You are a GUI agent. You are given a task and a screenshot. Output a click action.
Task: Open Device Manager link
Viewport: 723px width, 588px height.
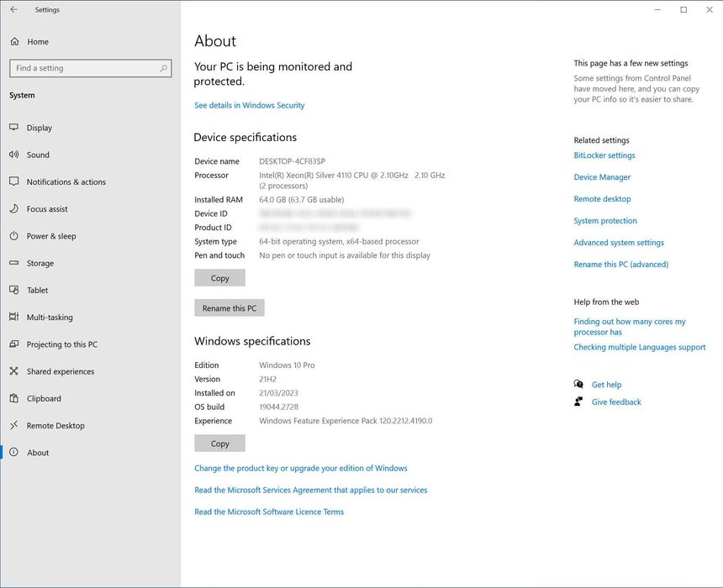coord(602,177)
